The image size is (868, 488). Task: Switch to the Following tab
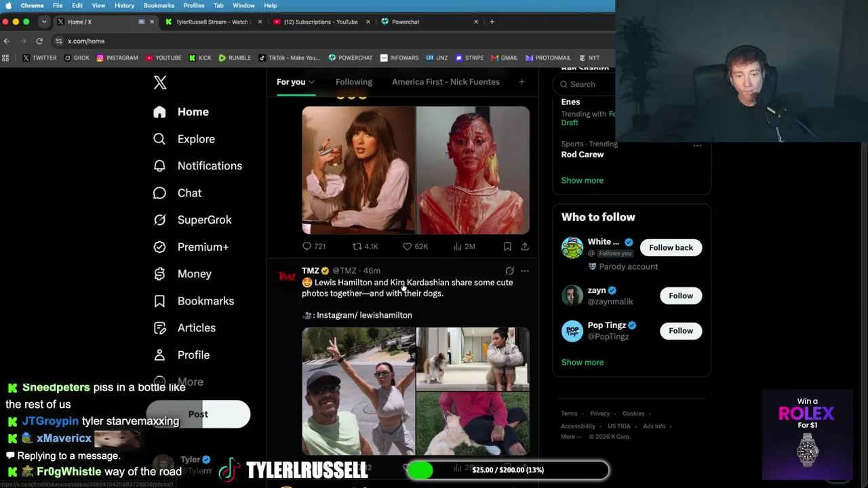pos(354,82)
